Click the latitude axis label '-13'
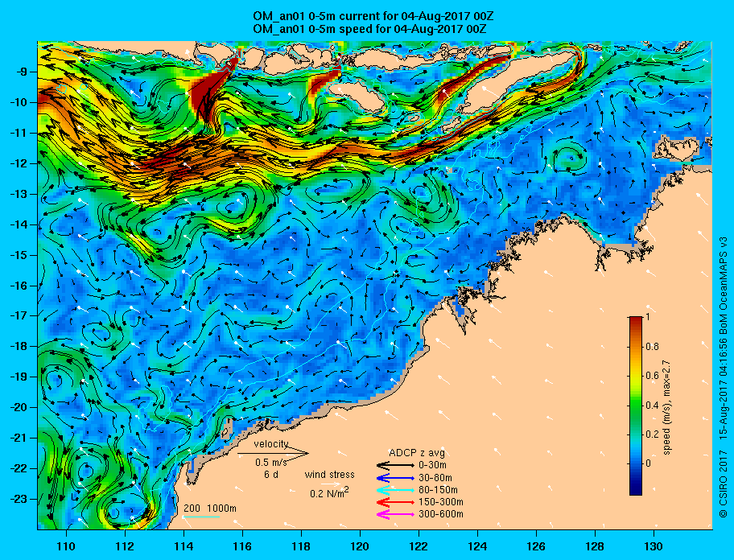This screenshot has width=734, height=560. coord(19,194)
